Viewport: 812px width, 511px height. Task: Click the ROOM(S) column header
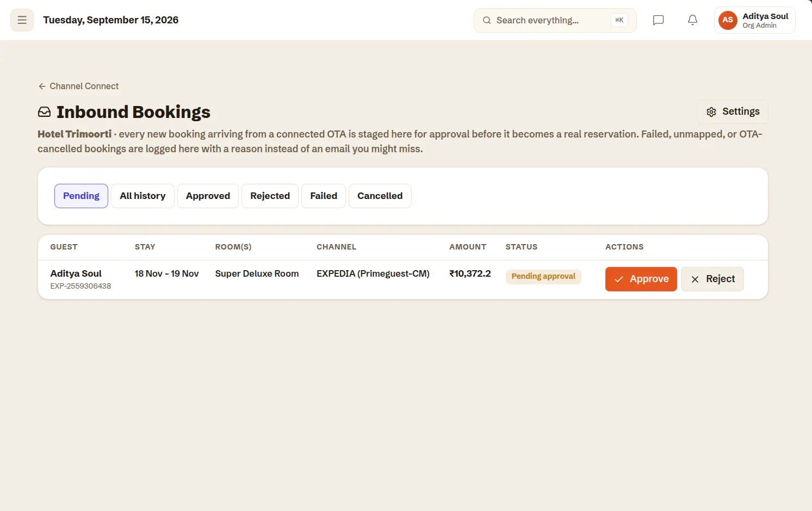pos(233,247)
